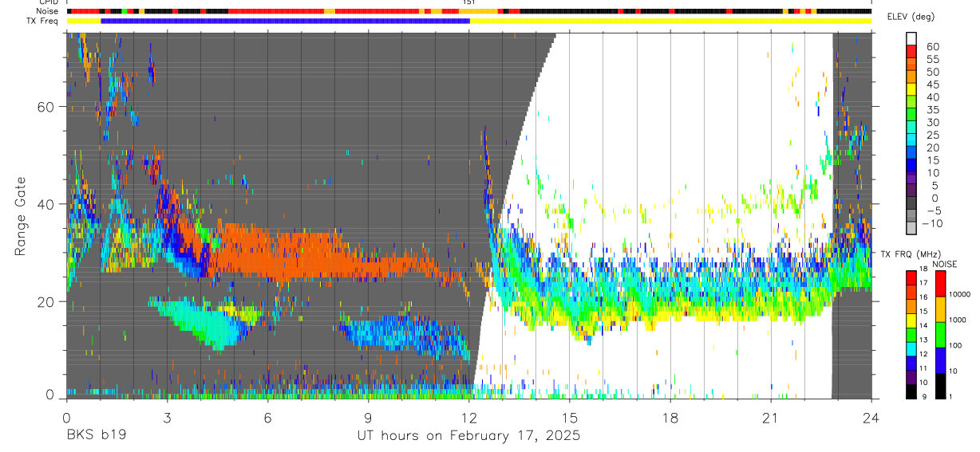Click the '55' label on ELEV scale
This screenshot has height=452, width=980.
(933, 59)
